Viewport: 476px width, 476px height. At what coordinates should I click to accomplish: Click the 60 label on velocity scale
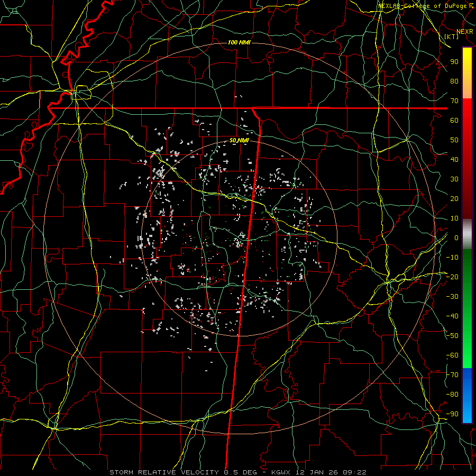(x=454, y=120)
